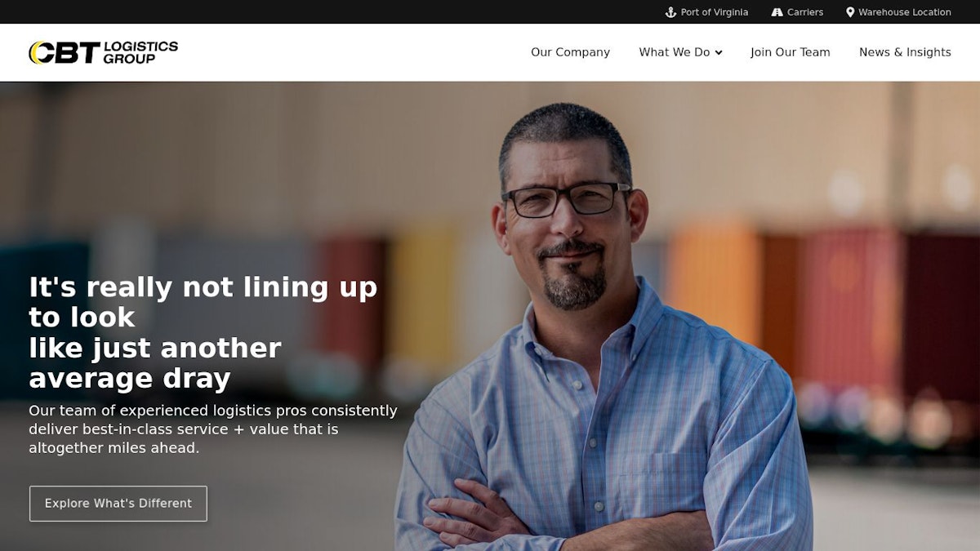Select the What We Do menu label

(x=675, y=52)
